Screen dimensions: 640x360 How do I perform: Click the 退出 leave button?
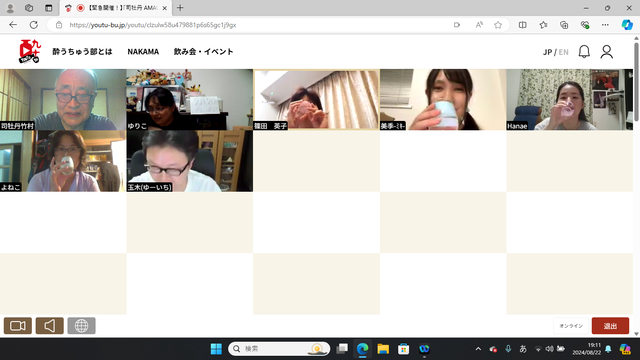610,326
